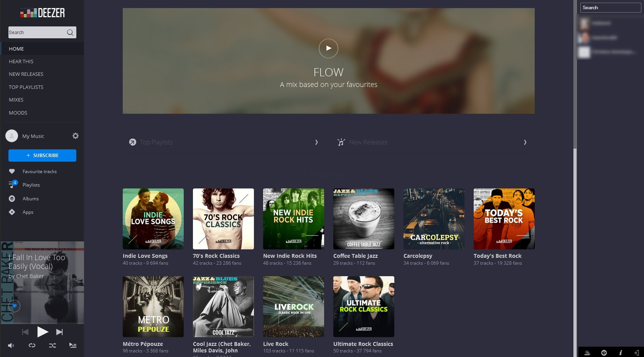
Task: Open settings with the gear icon
Action: coord(76,136)
